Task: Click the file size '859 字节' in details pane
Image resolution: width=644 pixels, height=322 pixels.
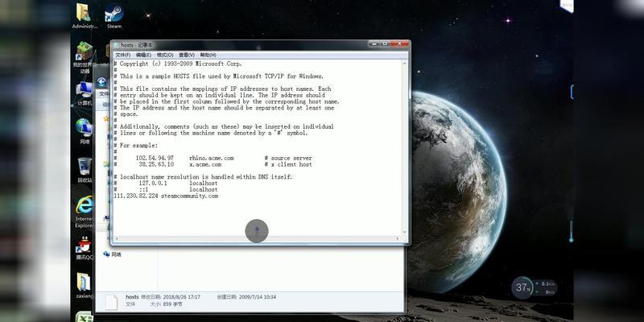Action: (172, 304)
